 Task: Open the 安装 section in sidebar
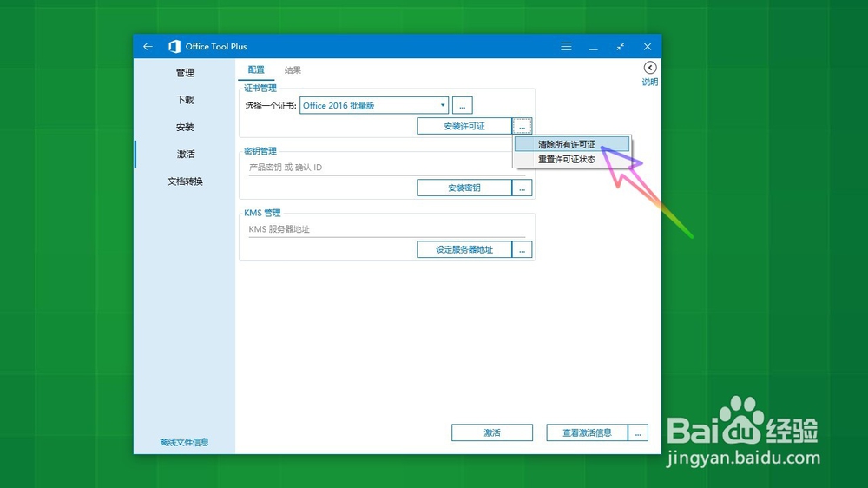(185, 127)
